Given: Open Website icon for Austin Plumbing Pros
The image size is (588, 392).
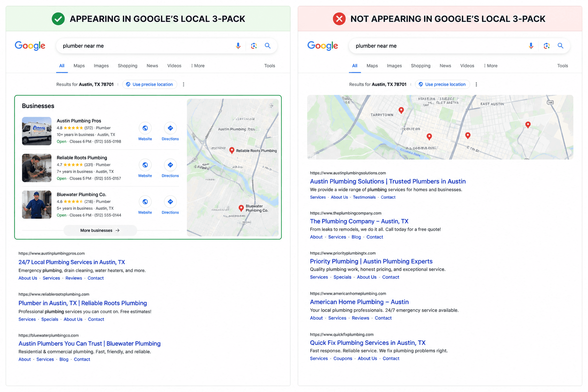Looking at the screenshot, I should 145,128.
